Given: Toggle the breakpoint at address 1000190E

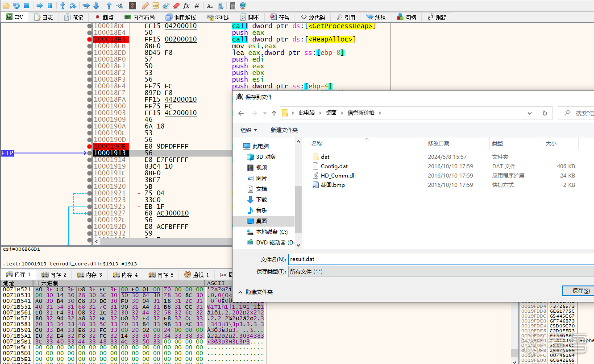Looking at the screenshot, I should [90, 146].
